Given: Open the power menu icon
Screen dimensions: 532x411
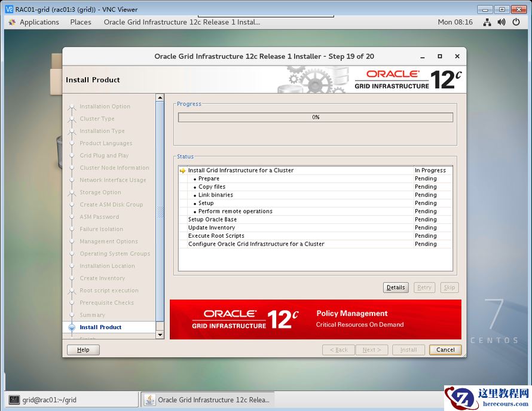Looking at the screenshot, I should (x=516, y=22).
